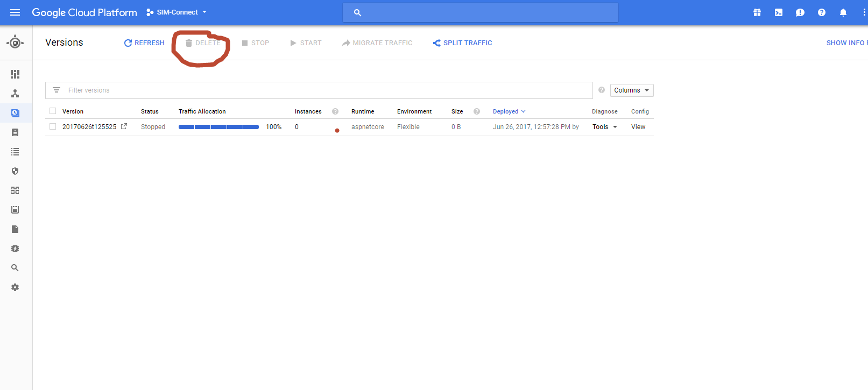Click the Start button
Viewport: 868px width, 390px height.
pos(306,43)
